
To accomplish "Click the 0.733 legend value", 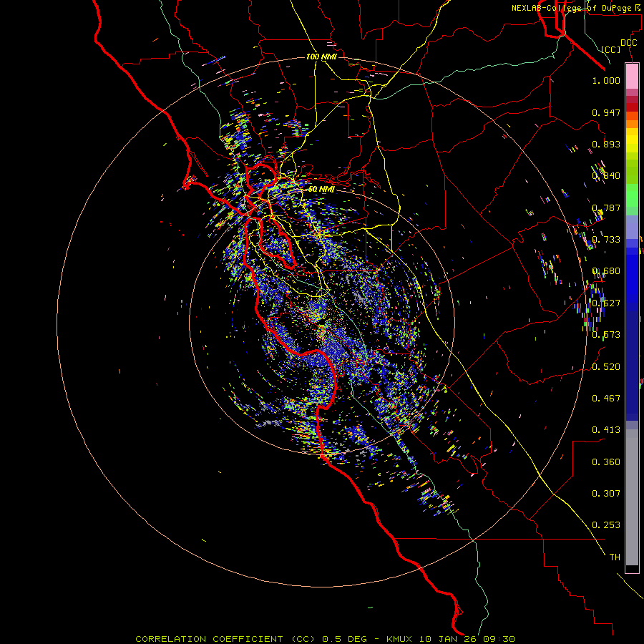I will 606,240.
